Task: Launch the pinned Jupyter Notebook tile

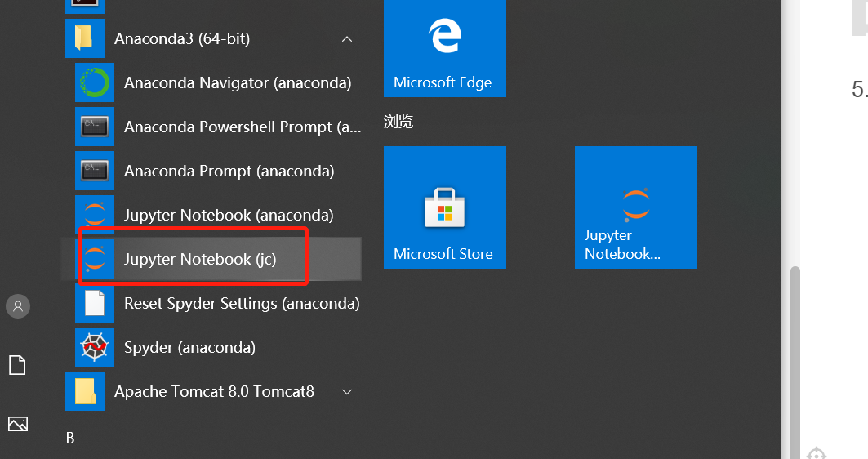Action: pos(635,207)
